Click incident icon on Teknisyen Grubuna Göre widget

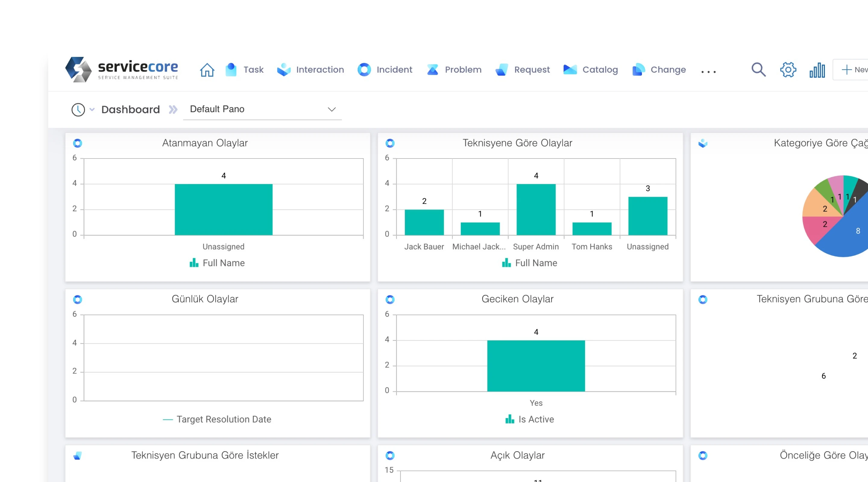[x=703, y=299]
